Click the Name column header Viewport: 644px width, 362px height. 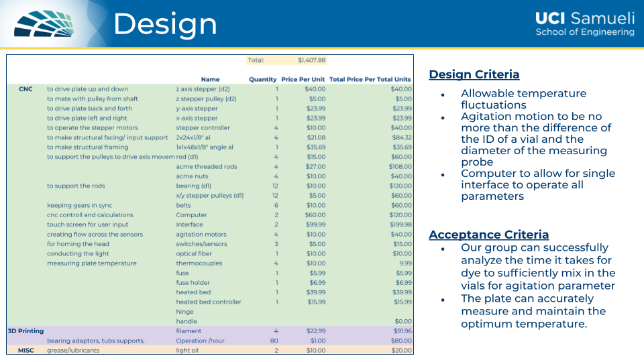(210, 79)
